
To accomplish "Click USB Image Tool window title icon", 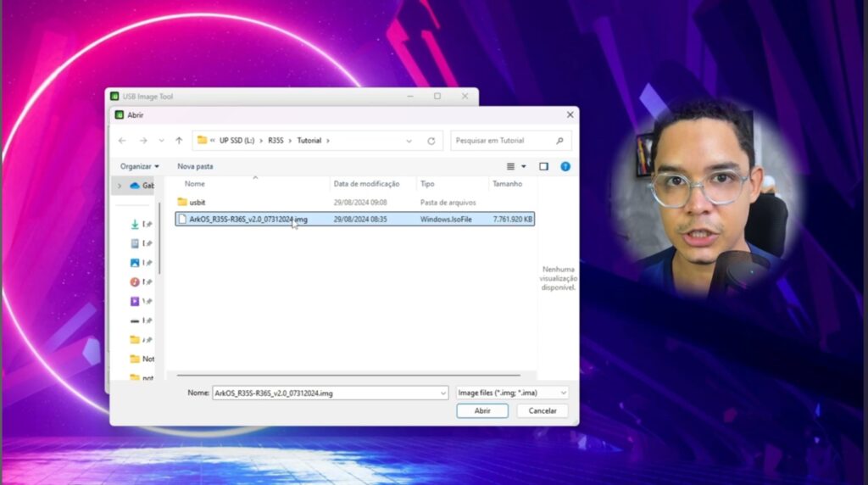I will (114, 97).
